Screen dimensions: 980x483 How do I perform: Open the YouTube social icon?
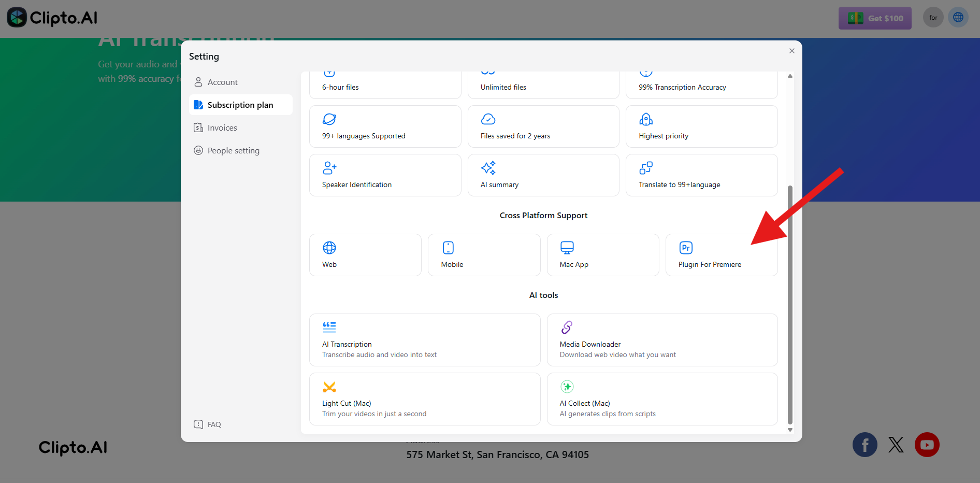(x=927, y=445)
